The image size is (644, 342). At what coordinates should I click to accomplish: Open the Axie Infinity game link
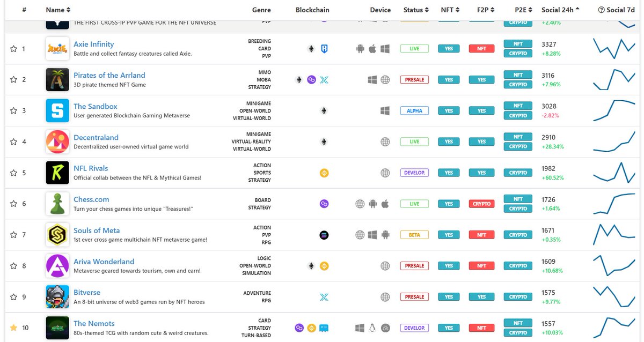click(93, 44)
